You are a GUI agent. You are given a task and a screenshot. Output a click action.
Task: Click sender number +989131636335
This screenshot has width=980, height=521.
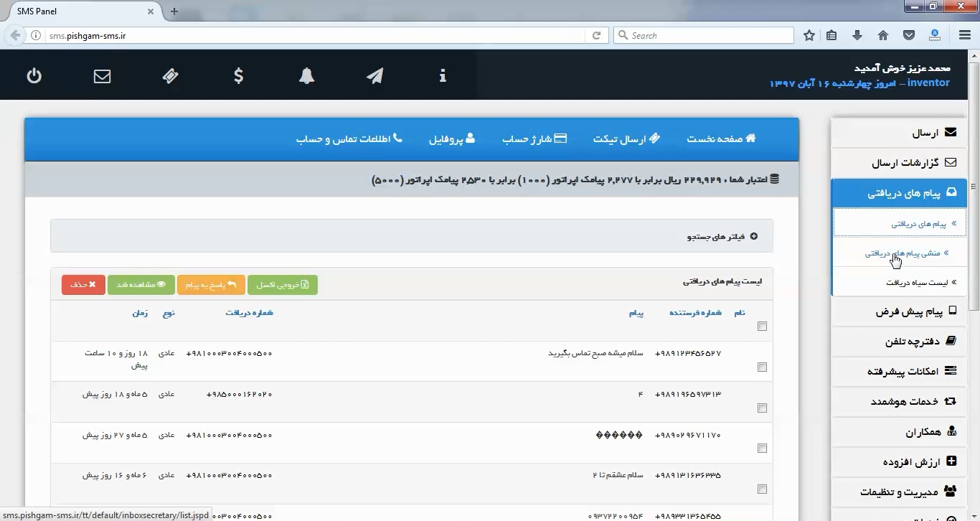pos(687,475)
